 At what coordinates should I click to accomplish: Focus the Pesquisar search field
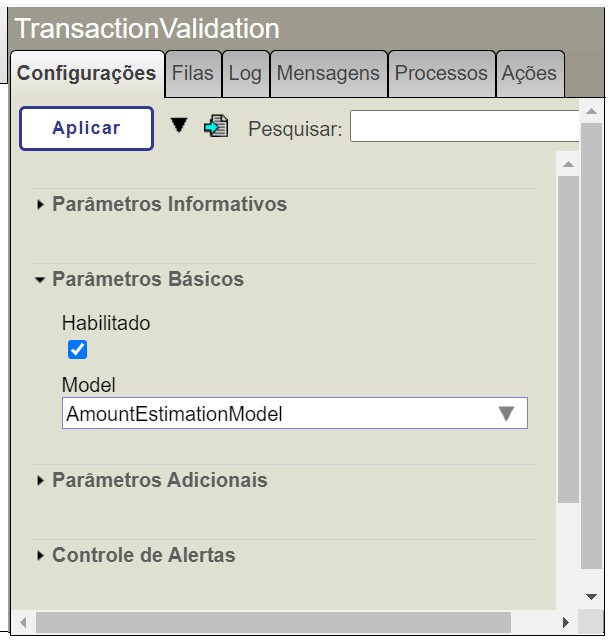[464, 128]
